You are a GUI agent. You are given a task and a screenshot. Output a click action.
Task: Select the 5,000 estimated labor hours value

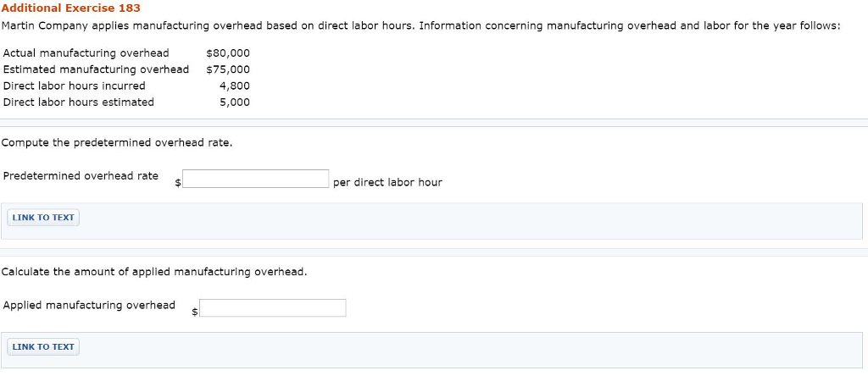(235, 102)
